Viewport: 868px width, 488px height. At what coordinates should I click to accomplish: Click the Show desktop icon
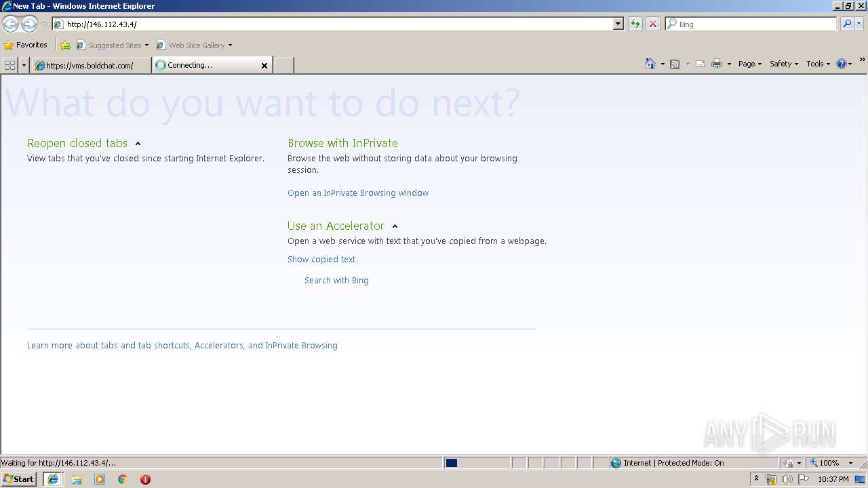pyautogui.click(x=861, y=479)
